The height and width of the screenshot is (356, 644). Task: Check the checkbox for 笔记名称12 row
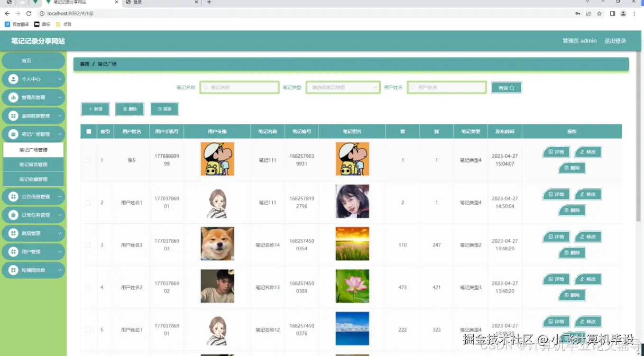(88, 329)
